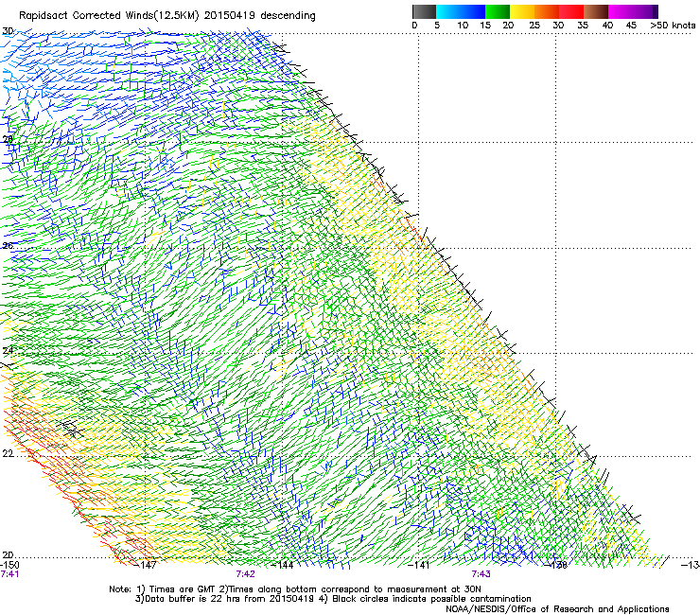
Task: Click the longitude label '-147' at bottom
Action: [146, 565]
